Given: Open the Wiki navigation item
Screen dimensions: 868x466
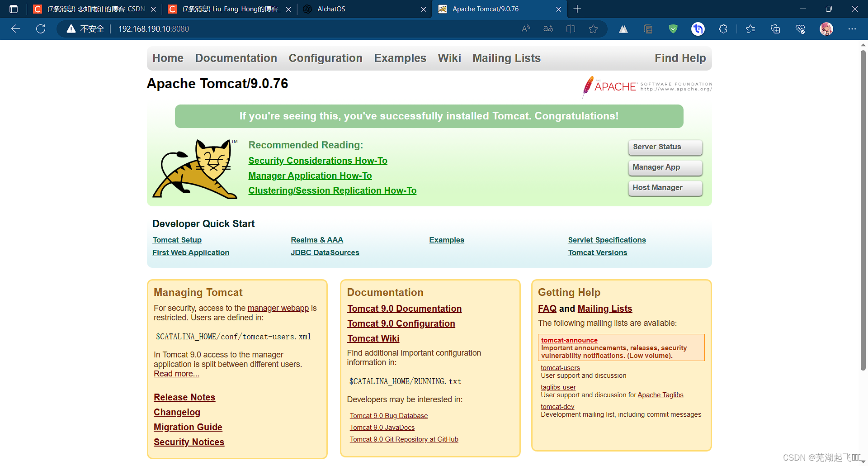Looking at the screenshot, I should point(449,58).
